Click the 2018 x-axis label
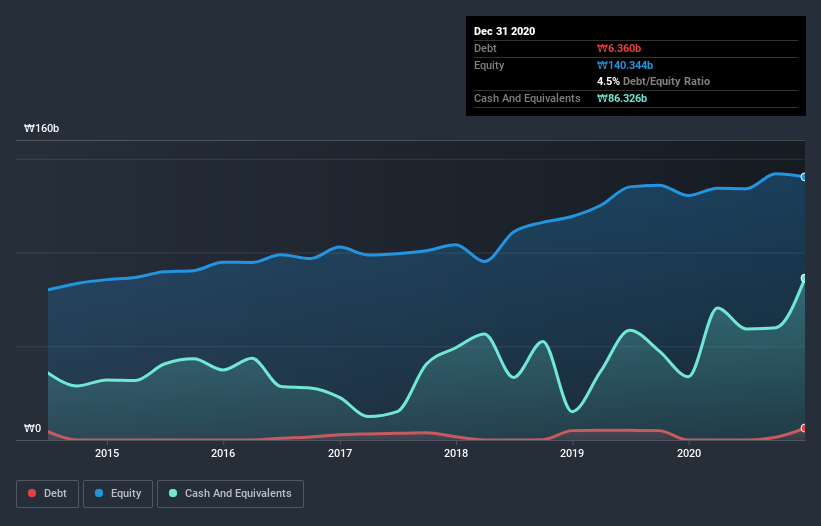This screenshot has height=526, width=821. click(x=456, y=453)
